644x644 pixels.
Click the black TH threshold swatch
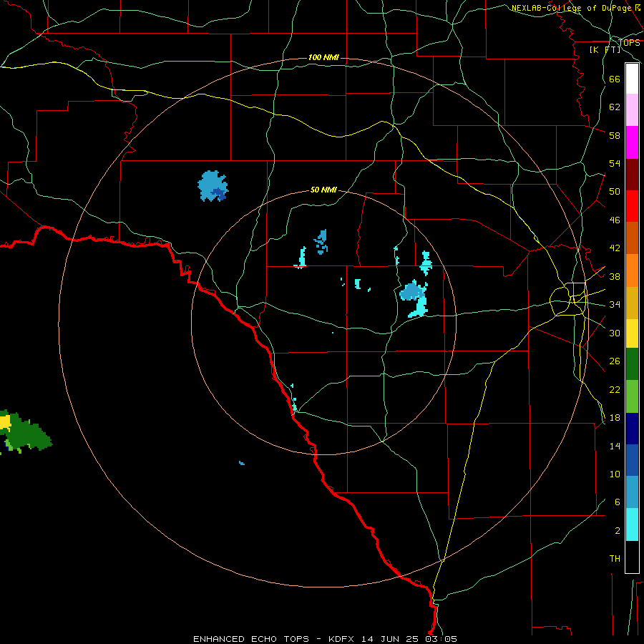tap(632, 557)
